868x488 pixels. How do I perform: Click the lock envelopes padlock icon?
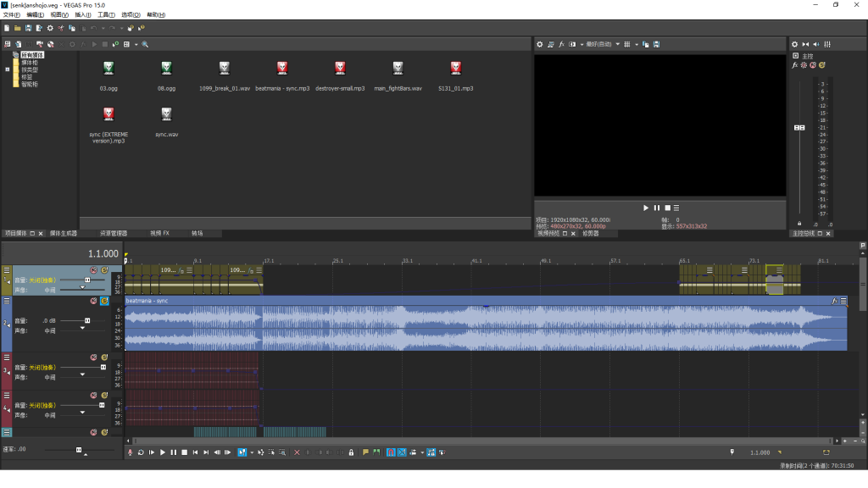(351, 452)
